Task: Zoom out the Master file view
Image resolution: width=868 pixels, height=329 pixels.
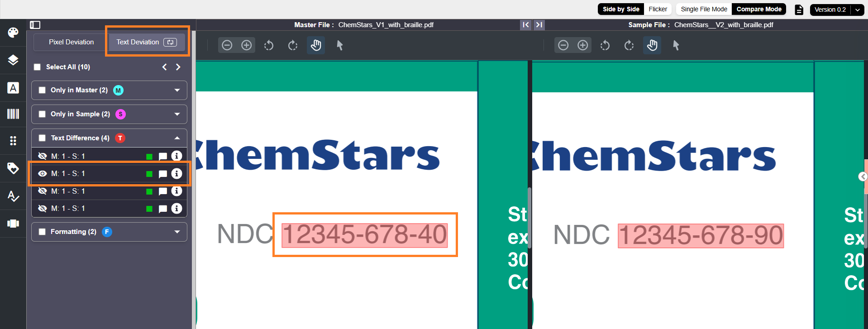Action: click(227, 45)
